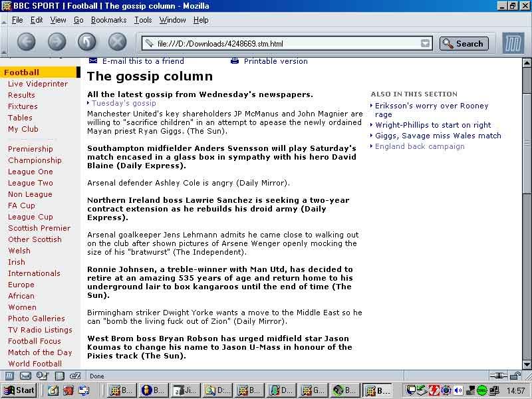Viewport: 532px width, 399px height.
Task: Reload the page with the Reload button
Action: [87, 42]
